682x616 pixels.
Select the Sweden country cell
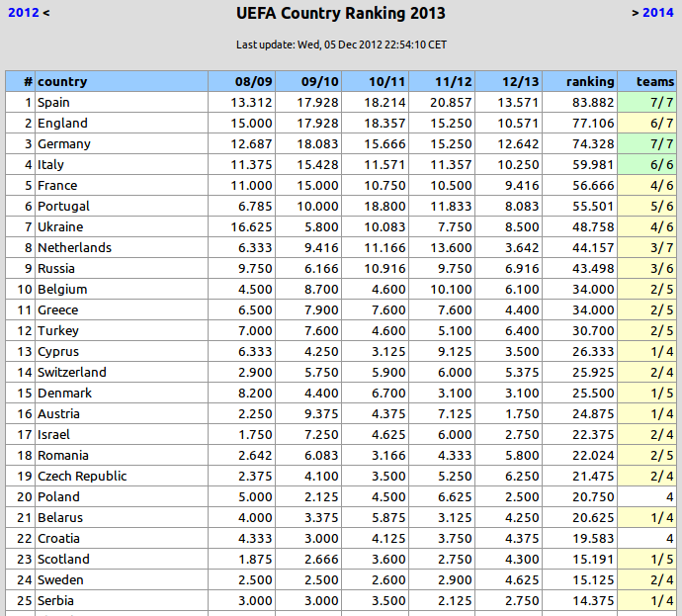click(x=122, y=579)
